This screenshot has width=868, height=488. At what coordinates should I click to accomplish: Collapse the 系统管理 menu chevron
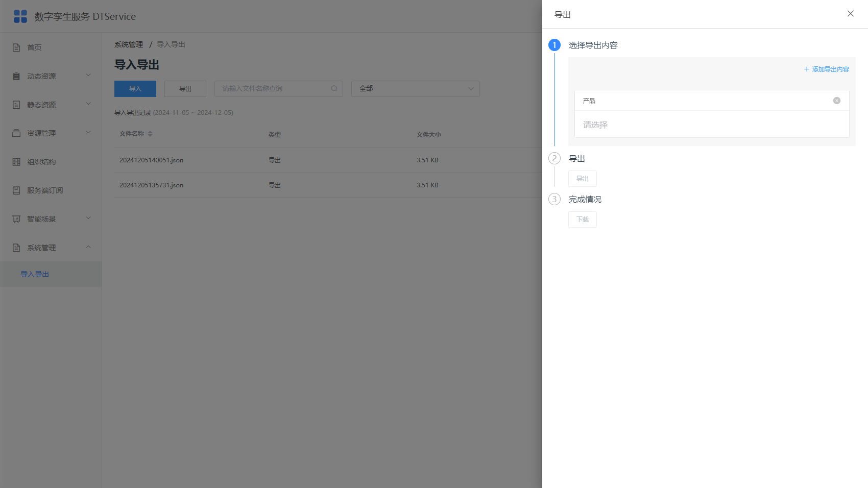88,247
